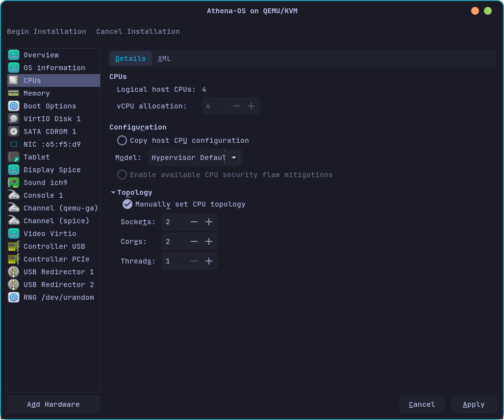Select the USB Redirector 1 icon

13,272
